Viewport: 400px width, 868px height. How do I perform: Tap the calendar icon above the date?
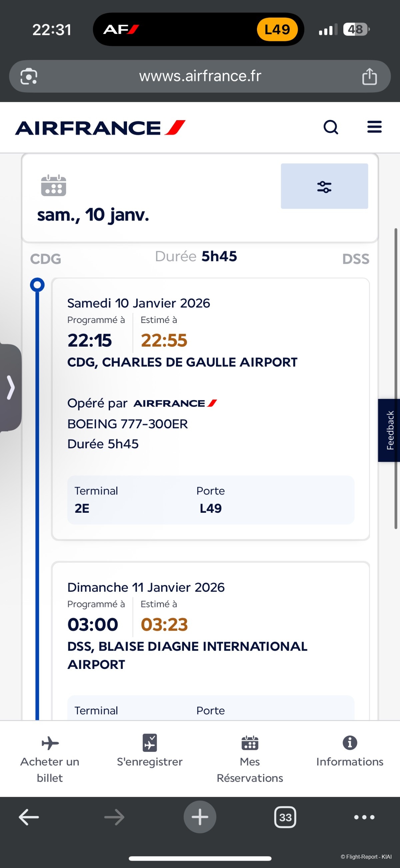[x=53, y=185]
